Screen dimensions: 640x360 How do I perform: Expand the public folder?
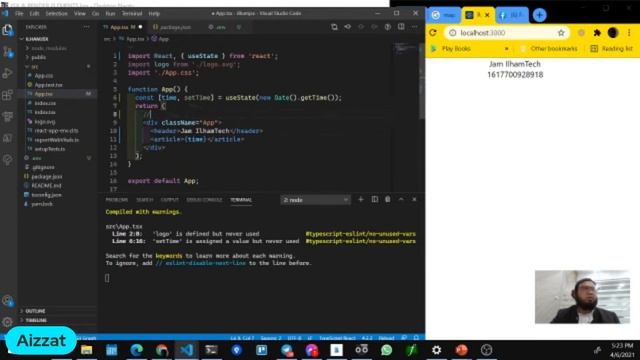click(39, 58)
